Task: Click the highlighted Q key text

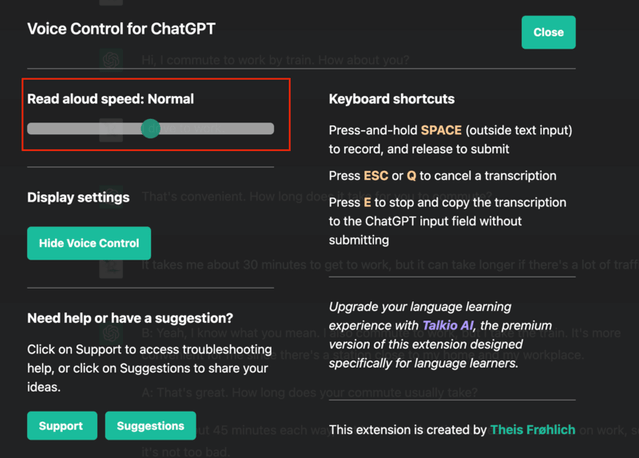Action: [x=411, y=176]
